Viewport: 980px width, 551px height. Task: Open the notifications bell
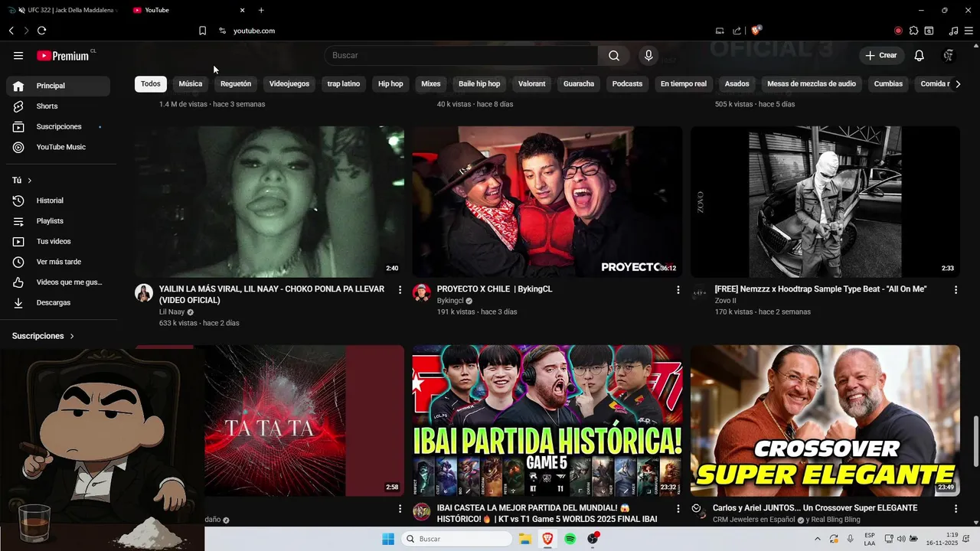coord(920,55)
